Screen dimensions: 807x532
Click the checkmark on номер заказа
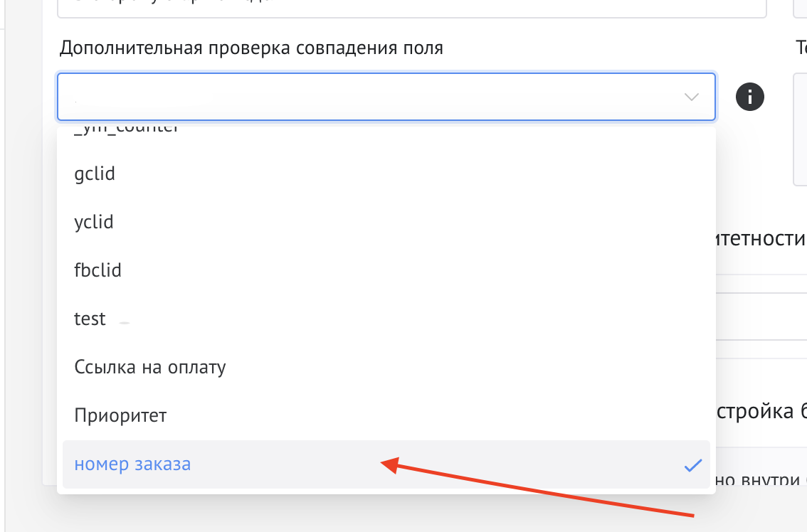[x=692, y=465]
